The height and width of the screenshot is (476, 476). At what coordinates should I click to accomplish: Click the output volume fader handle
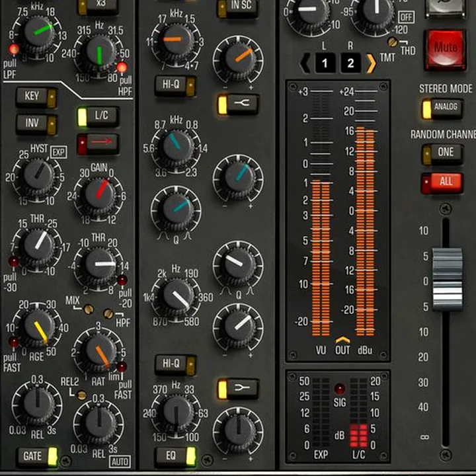(x=447, y=279)
